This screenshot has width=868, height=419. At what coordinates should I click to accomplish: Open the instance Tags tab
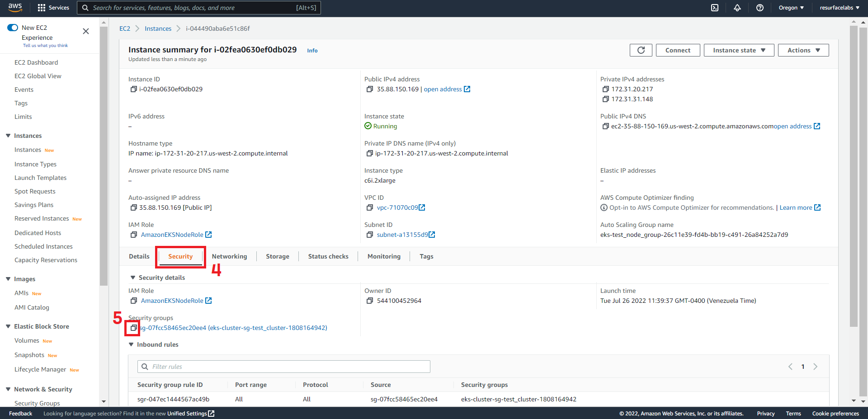point(426,256)
